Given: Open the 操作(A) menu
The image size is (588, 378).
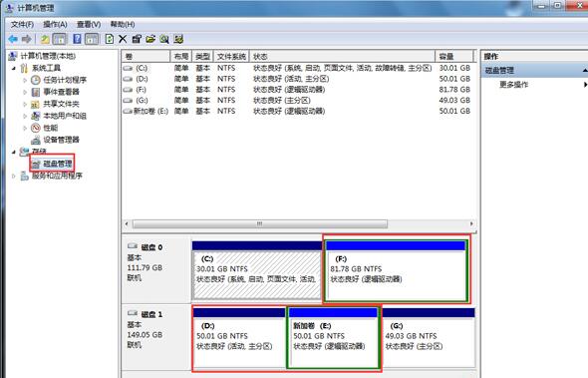Looking at the screenshot, I should pos(55,24).
